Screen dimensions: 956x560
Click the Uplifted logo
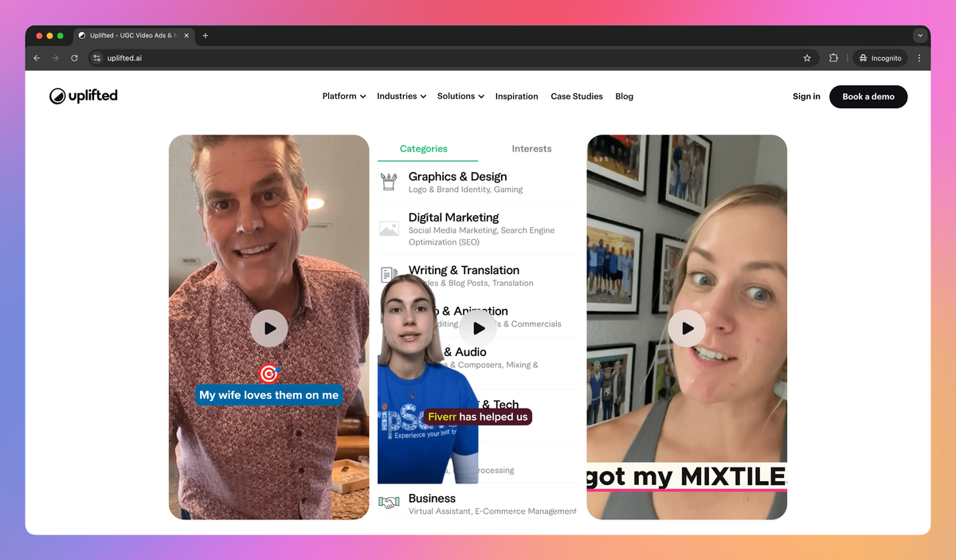click(x=84, y=96)
